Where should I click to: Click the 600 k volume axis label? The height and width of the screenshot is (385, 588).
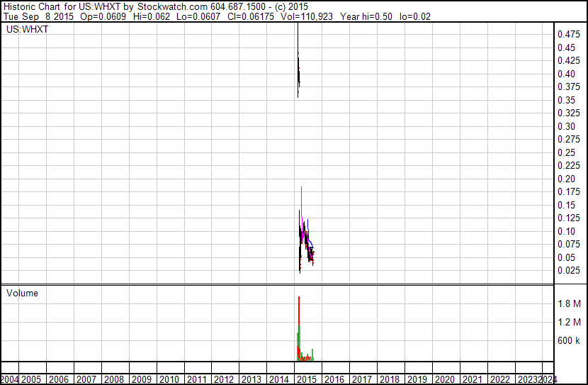[x=568, y=340]
